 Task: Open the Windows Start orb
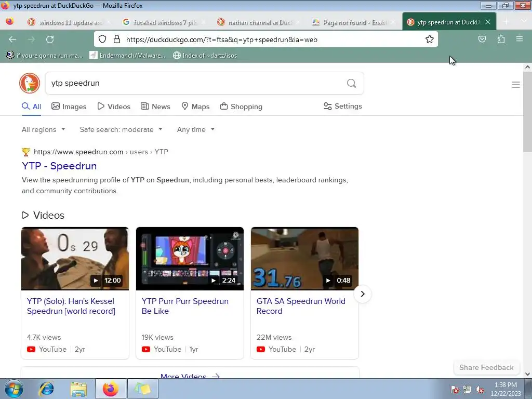tap(14, 389)
